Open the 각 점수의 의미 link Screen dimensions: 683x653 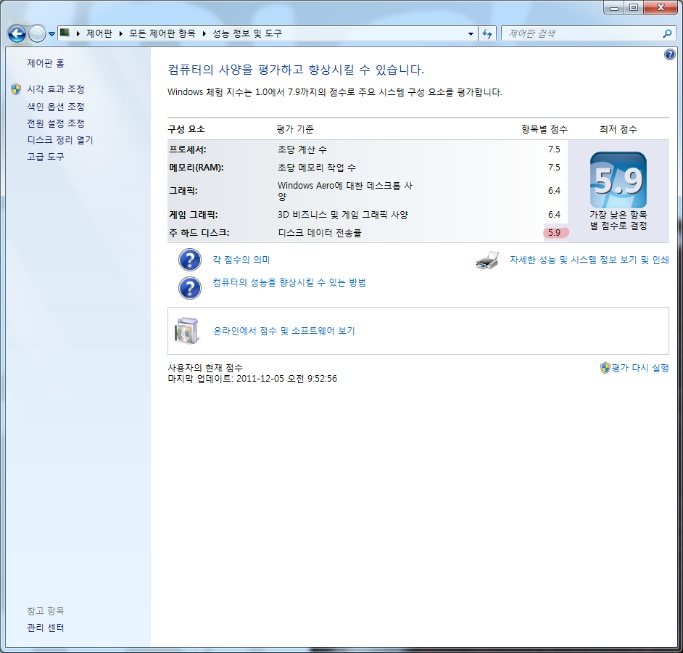pos(241,260)
